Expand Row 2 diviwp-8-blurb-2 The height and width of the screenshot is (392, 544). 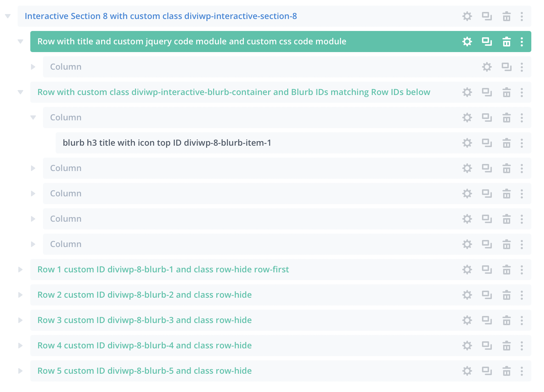coord(20,295)
